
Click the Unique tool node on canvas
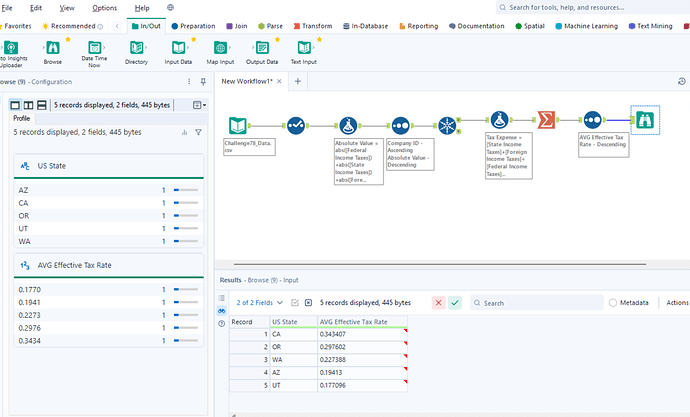pos(446,126)
